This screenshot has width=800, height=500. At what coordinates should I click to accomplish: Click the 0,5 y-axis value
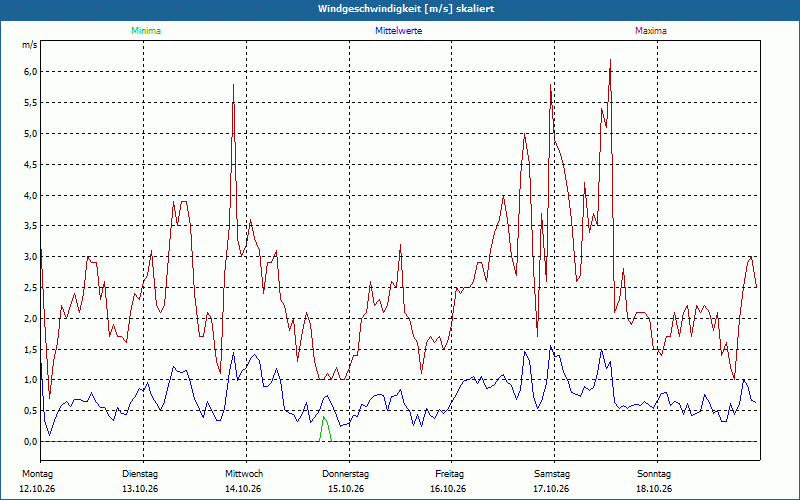tap(31, 411)
